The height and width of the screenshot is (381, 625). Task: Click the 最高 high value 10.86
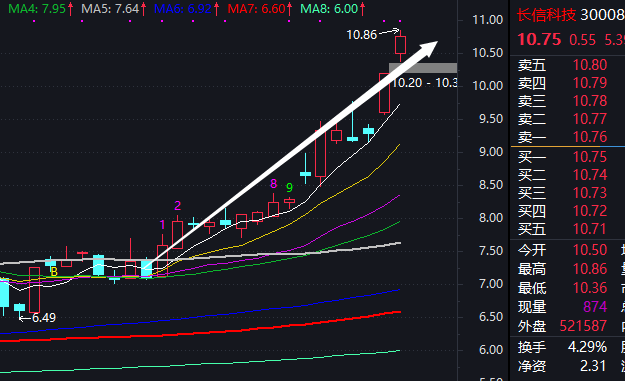(590, 269)
